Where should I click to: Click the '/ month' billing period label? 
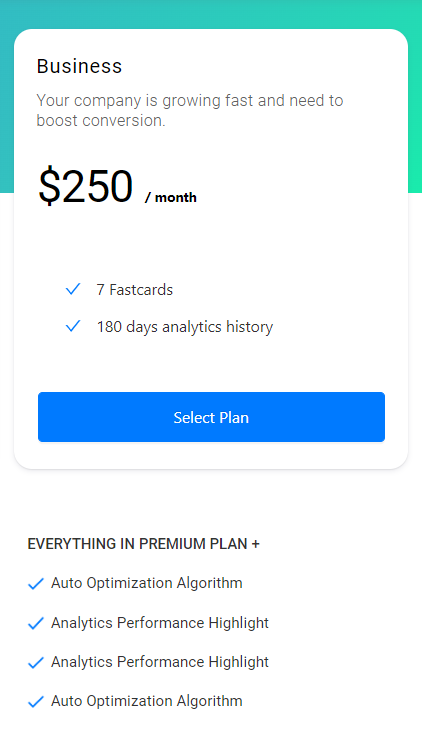point(171,197)
